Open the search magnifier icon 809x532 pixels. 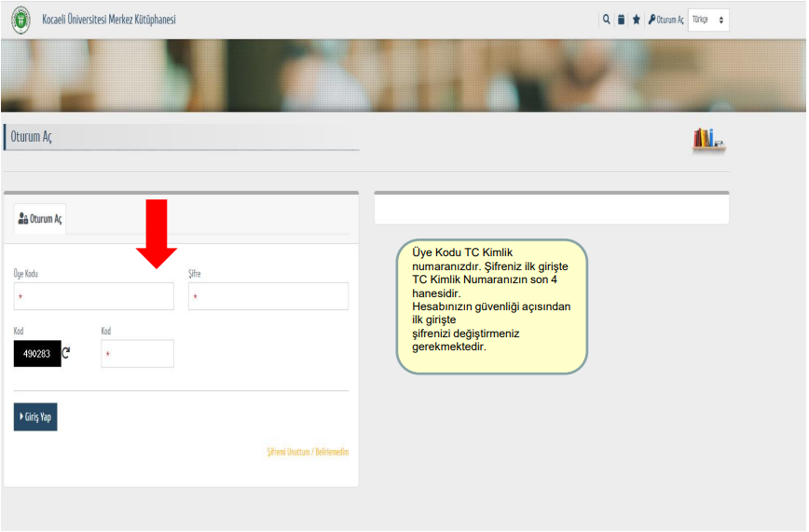coord(606,20)
